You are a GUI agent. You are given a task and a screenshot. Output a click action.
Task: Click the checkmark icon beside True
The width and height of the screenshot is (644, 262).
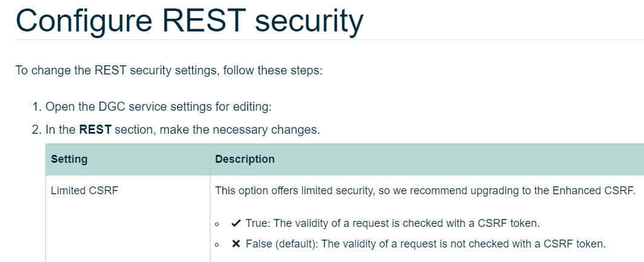236,223
